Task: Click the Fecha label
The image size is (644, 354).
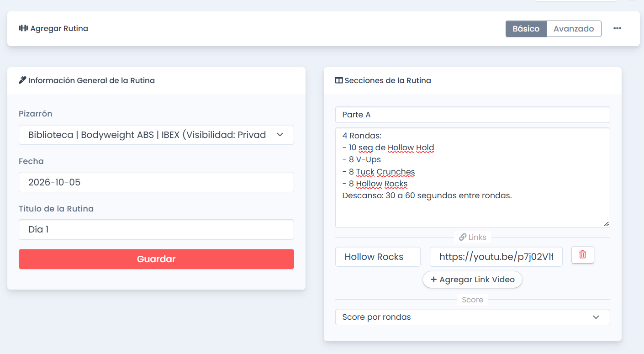Action: [31, 161]
